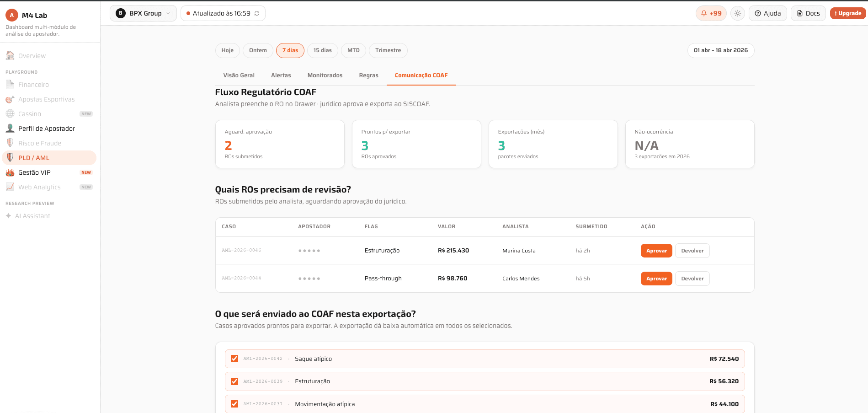868x413 pixels.
Task: Toggle light/dark theme sun icon
Action: click(x=738, y=13)
